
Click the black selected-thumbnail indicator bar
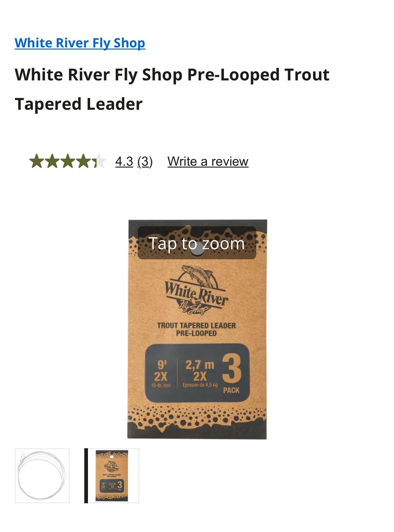tap(86, 476)
